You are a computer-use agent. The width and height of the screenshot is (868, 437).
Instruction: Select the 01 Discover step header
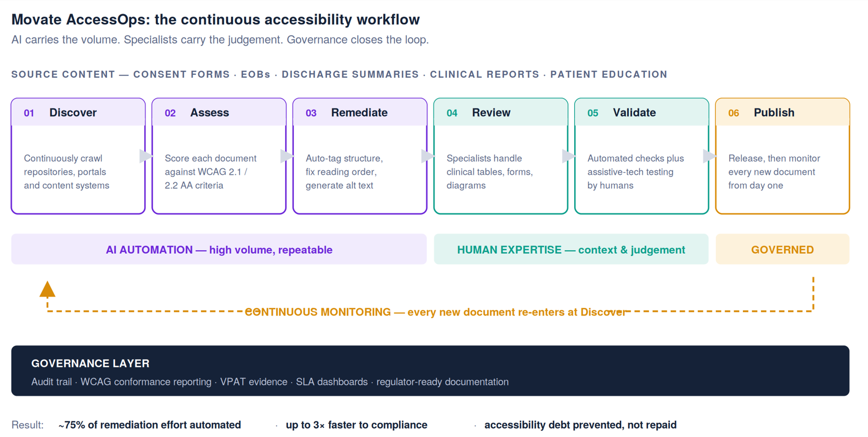coord(78,112)
